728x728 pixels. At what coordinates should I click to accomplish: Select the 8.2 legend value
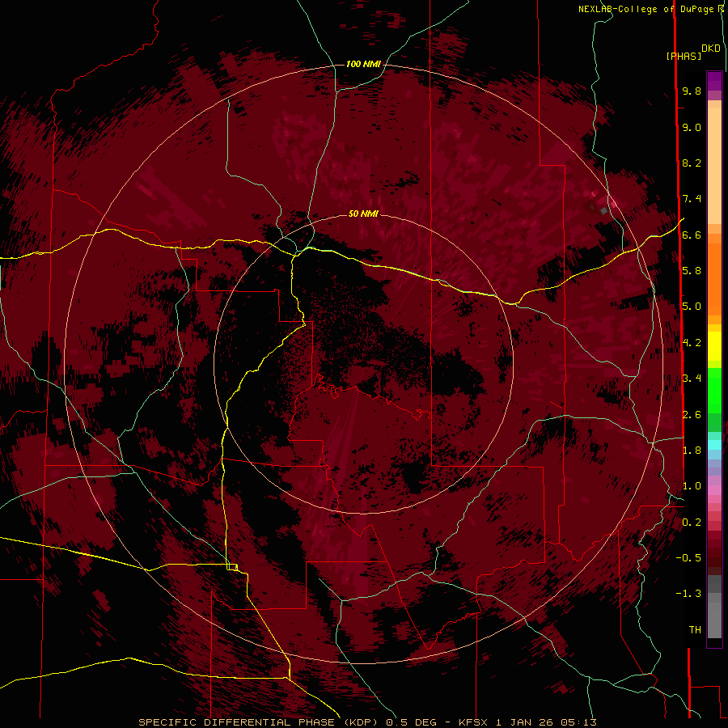pyautogui.click(x=692, y=163)
